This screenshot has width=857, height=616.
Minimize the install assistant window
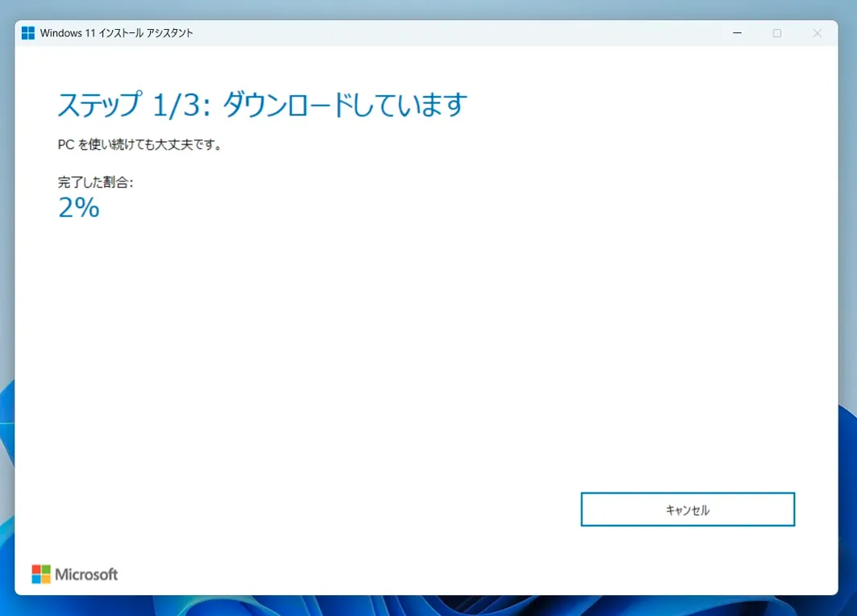(737, 33)
